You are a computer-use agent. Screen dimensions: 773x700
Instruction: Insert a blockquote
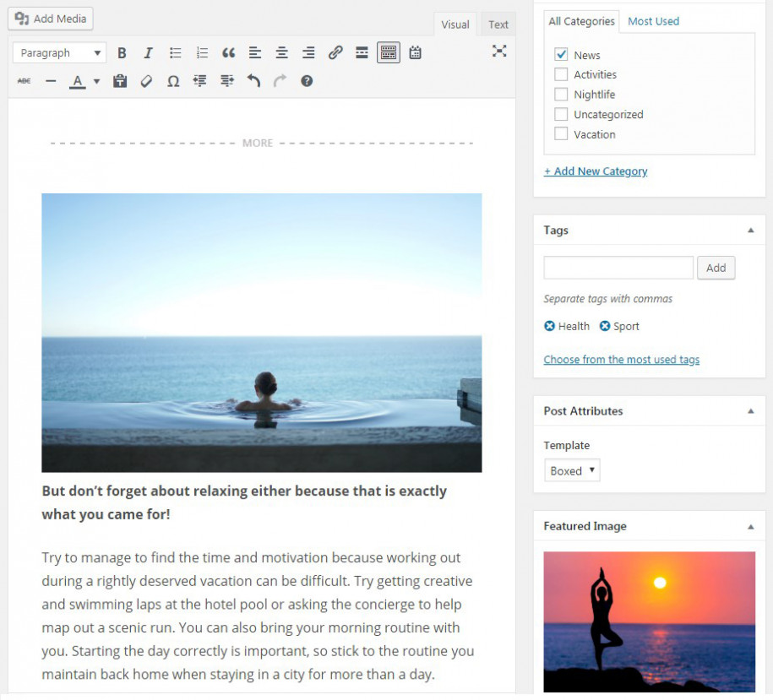point(228,52)
